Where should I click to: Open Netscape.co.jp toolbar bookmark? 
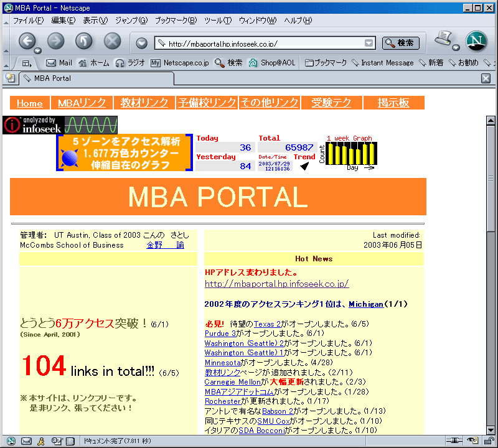click(180, 63)
